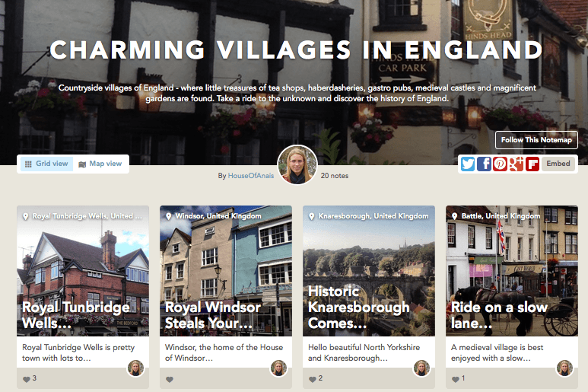The image size is (588, 392).
Task: Like the Knaresborough note with heart icon
Action: click(313, 379)
